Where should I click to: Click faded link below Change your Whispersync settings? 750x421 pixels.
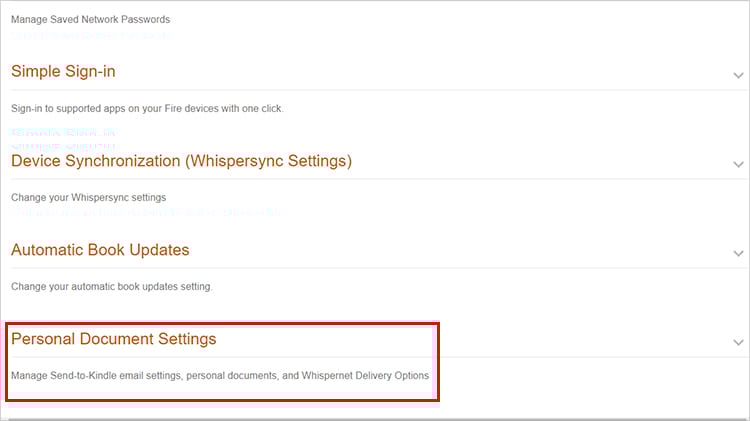pyautogui.click(x=145, y=212)
